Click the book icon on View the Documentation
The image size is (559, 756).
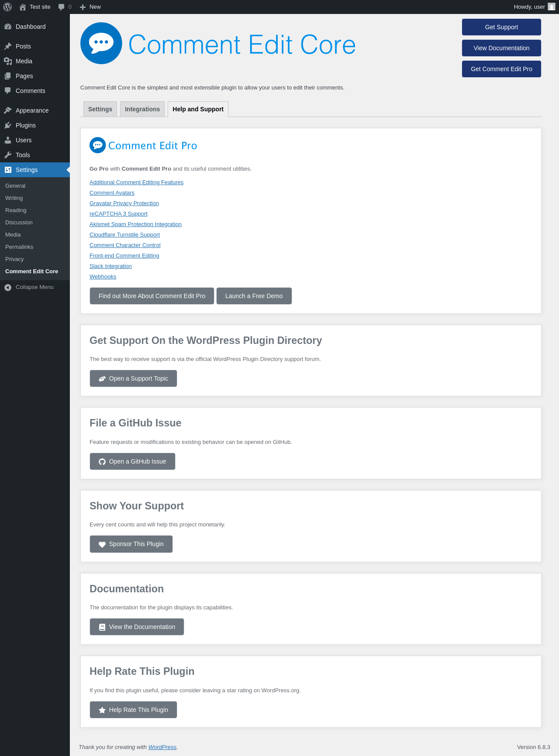click(102, 627)
